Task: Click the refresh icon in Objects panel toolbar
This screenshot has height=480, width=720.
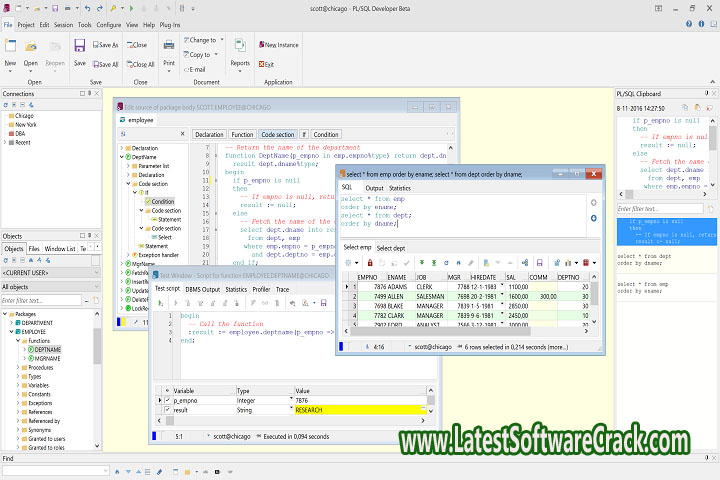Action: 6,260
